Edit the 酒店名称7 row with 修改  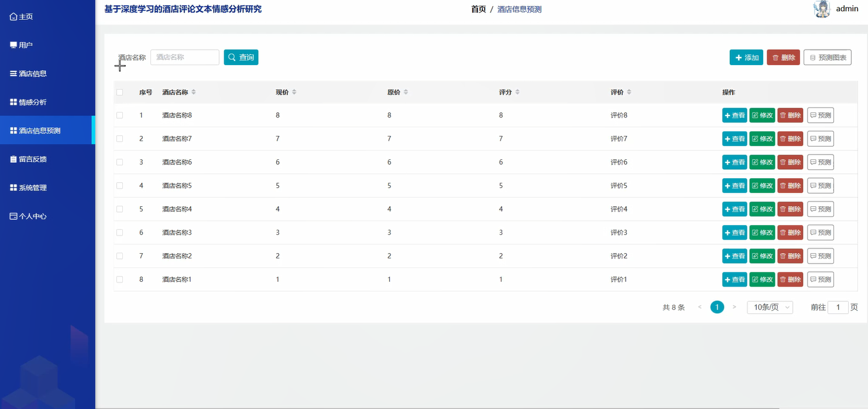tap(763, 139)
